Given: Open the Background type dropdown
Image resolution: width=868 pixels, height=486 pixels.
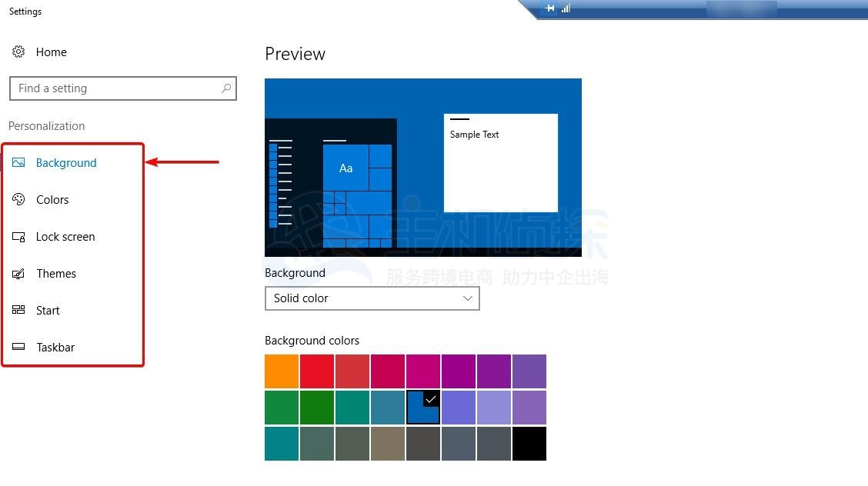Looking at the screenshot, I should [x=372, y=298].
